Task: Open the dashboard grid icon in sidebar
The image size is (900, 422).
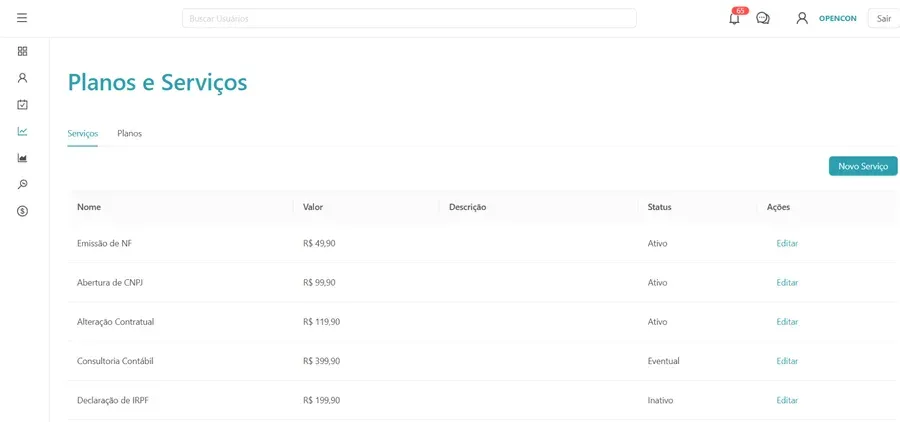Action: (x=22, y=51)
